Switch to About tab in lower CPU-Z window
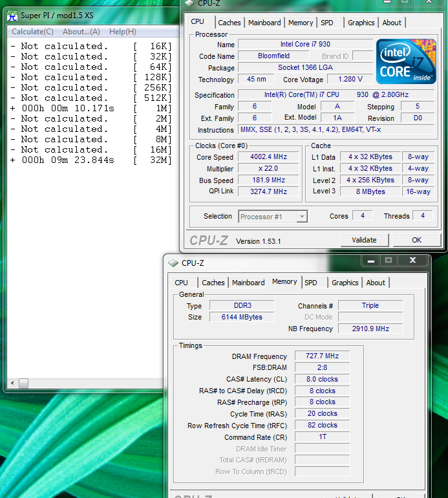Screen dimensions: 448x498 coord(376,283)
